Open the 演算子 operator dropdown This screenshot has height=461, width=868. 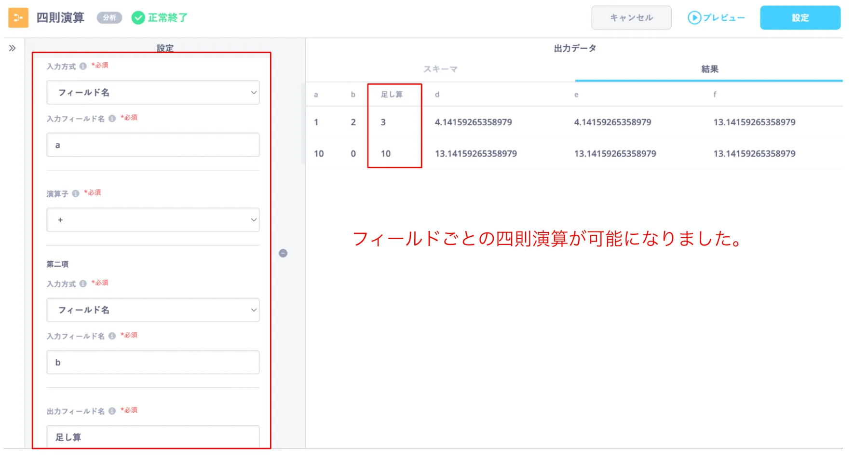tap(153, 220)
